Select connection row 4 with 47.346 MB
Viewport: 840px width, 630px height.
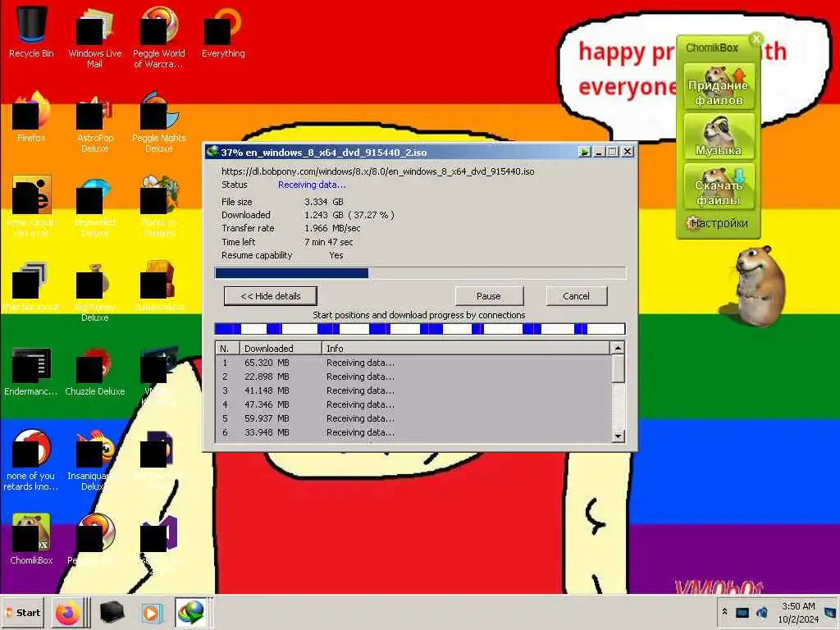point(413,404)
